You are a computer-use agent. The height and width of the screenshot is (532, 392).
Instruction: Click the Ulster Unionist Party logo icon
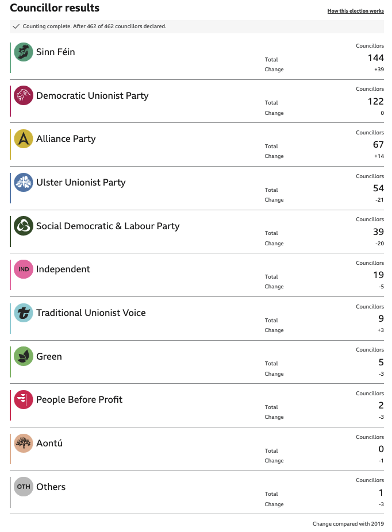pyautogui.click(x=24, y=183)
